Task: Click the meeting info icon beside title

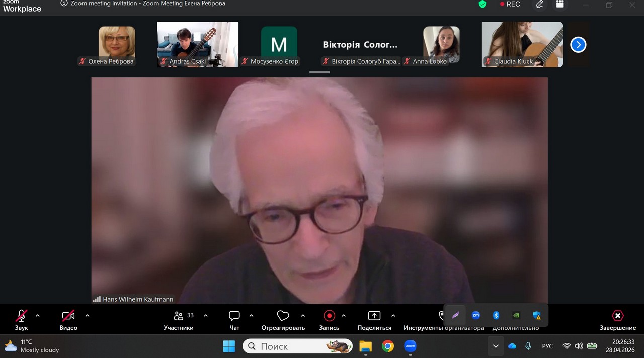Action: (x=64, y=4)
